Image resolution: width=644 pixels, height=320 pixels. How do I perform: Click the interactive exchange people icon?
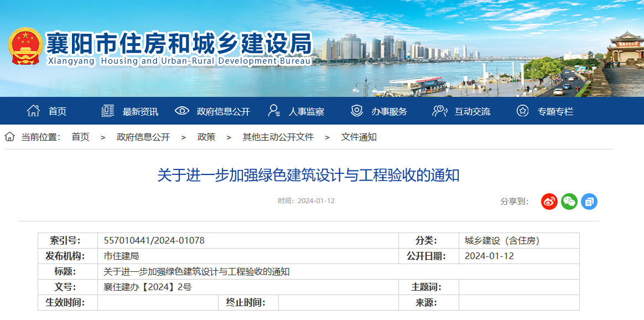440,111
